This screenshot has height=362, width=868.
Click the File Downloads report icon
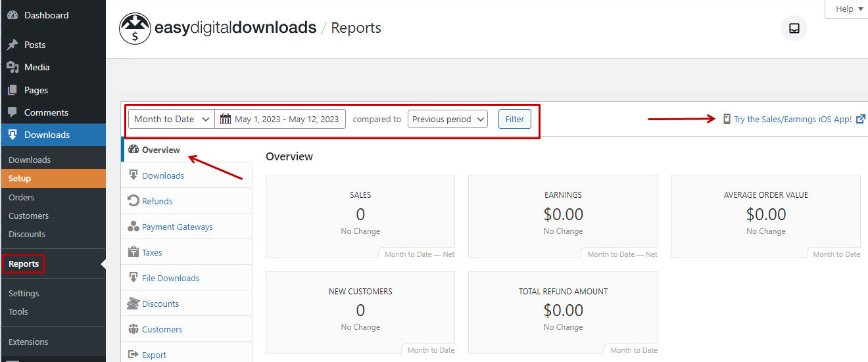(x=133, y=278)
